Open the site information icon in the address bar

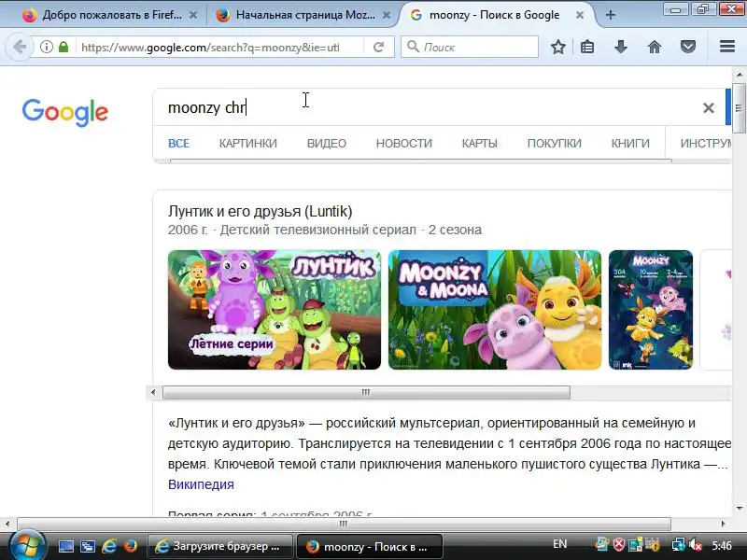coord(46,47)
